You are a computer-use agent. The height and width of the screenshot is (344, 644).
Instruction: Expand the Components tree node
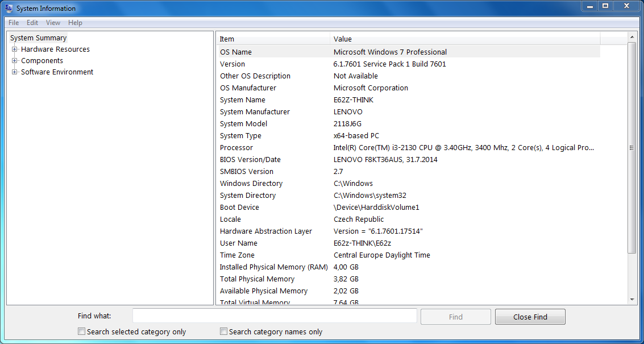click(x=15, y=61)
